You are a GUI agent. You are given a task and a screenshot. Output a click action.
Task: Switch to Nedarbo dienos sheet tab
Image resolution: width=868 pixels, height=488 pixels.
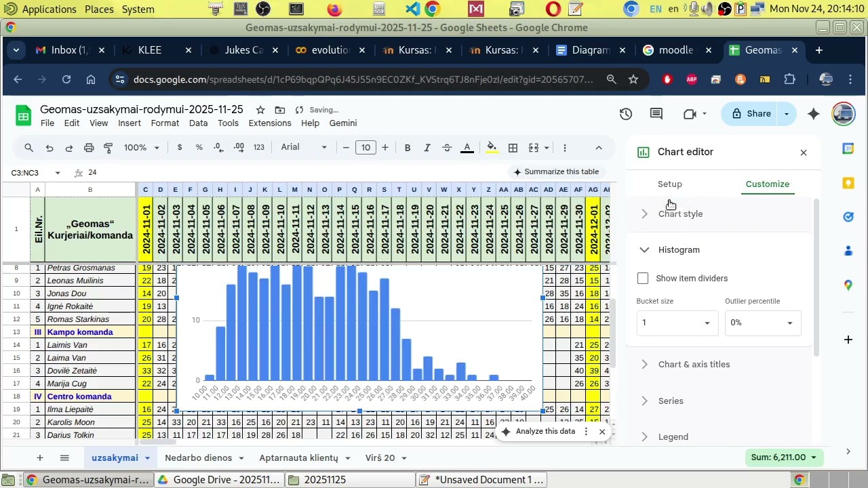click(199, 458)
